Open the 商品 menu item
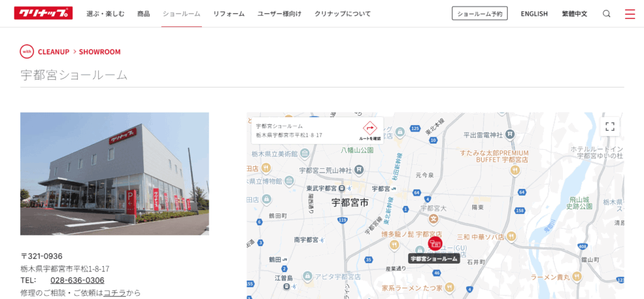 tap(143, 14)
